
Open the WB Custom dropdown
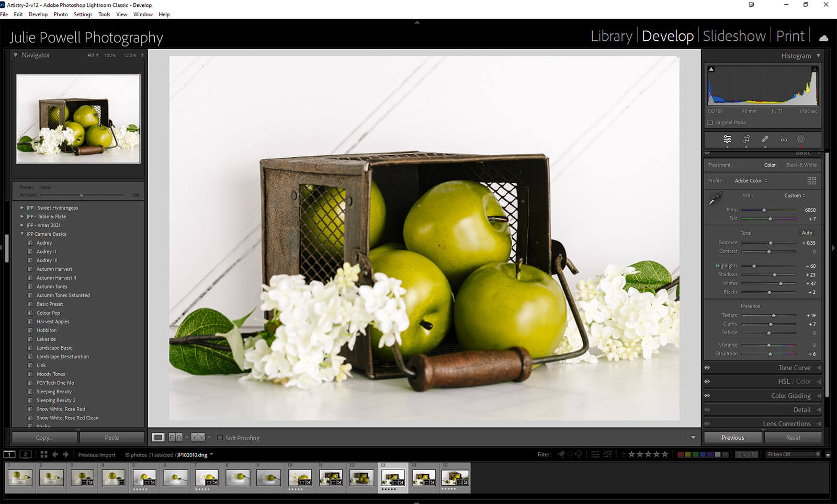(794, 196)
